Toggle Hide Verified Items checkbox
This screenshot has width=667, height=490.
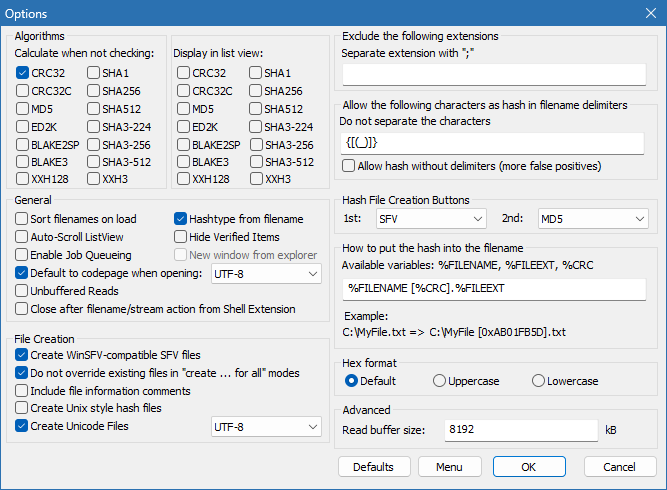[x=181, y=237]
